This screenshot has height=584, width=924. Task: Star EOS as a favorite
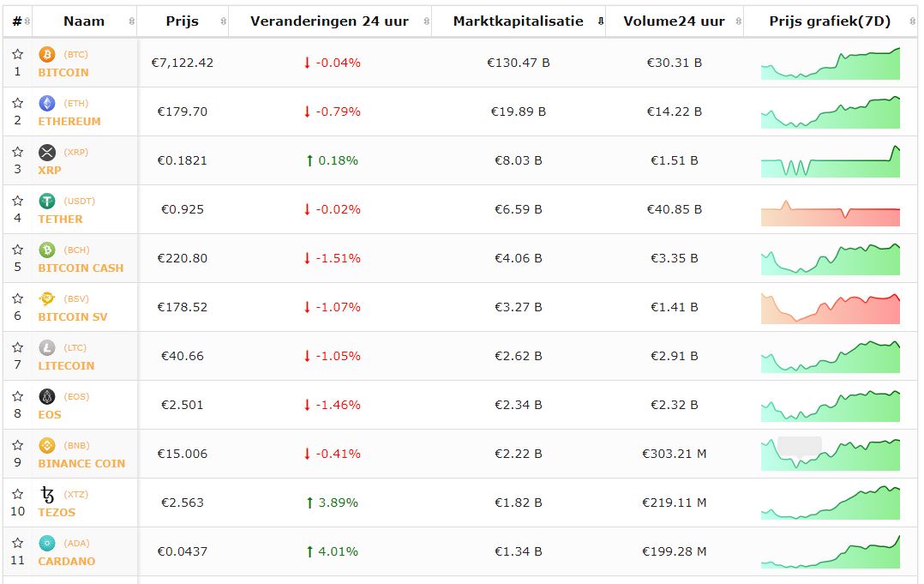tap(18, 397)
